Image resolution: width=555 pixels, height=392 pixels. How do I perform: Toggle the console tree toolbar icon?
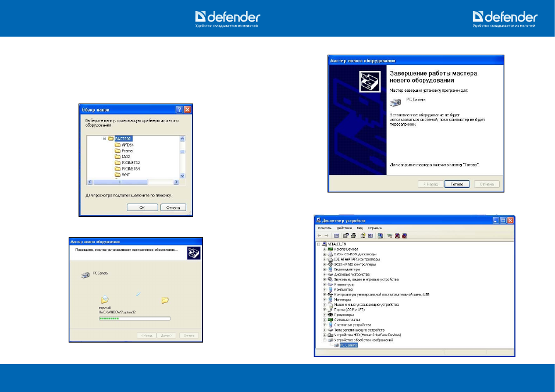tap(336, 236)
